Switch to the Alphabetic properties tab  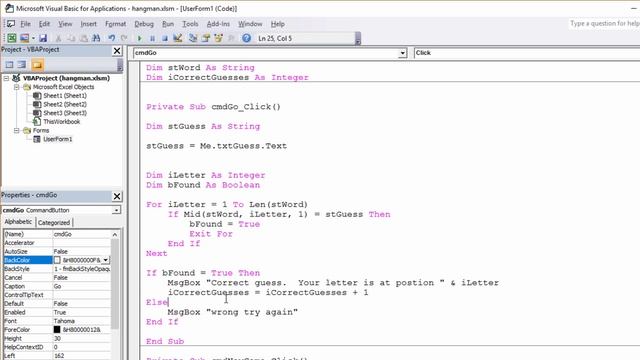pos(18,222)
